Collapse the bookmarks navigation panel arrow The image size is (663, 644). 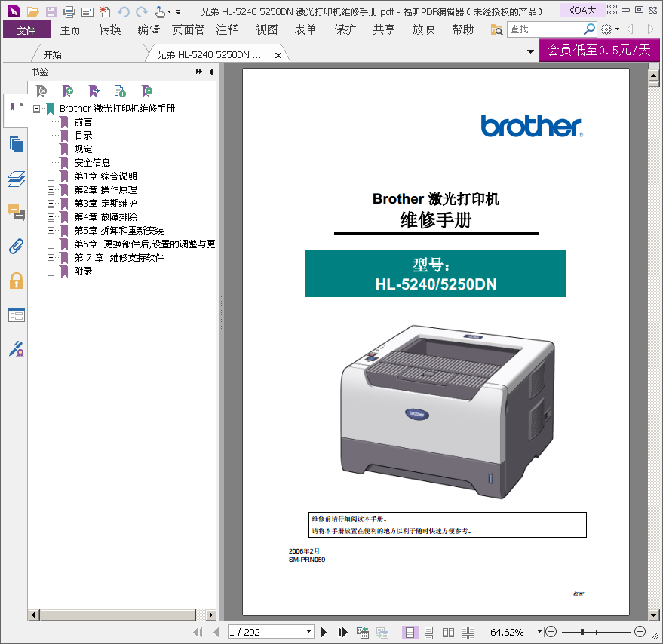(x=210, y=72)
